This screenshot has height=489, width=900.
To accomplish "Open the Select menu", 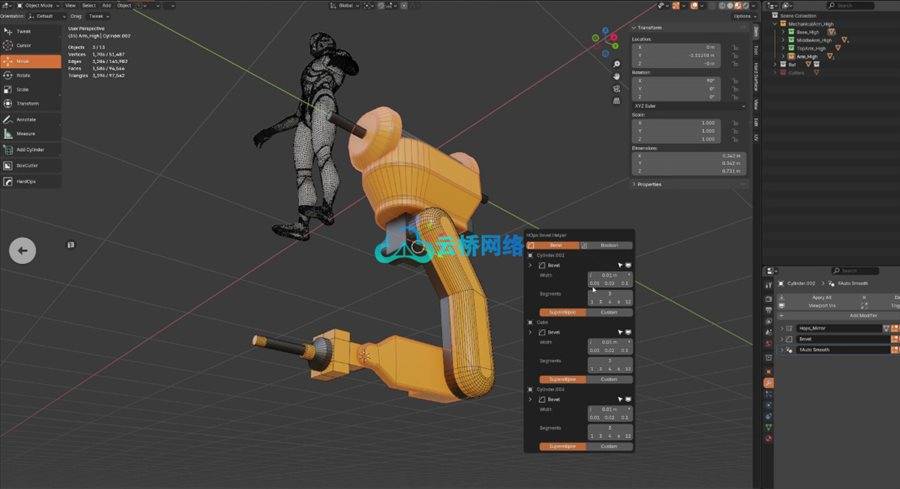I will 88,5.
